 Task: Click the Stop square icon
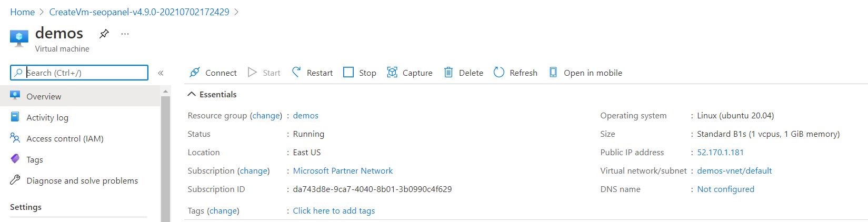point(348,73)
